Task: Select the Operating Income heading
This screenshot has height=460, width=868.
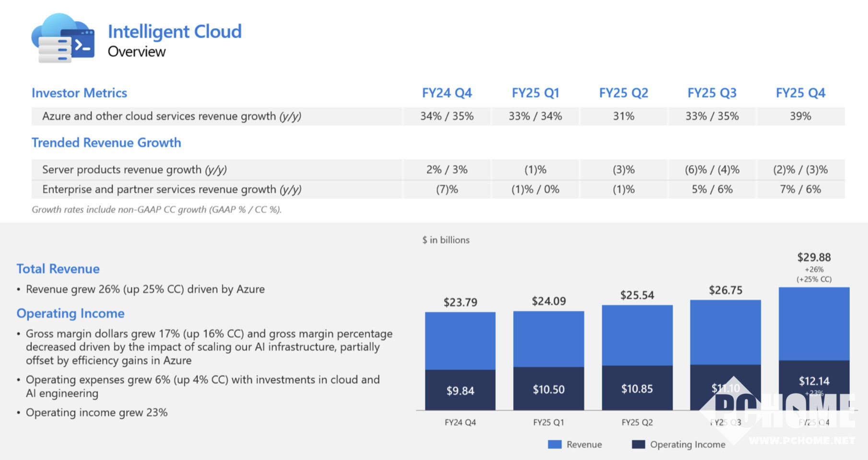Action: (70, 313)
